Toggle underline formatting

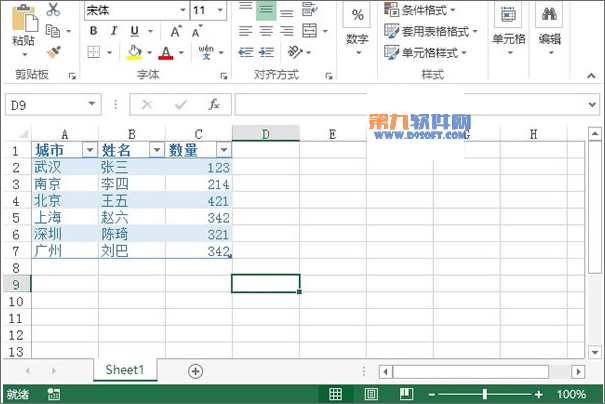coord(134,31)
